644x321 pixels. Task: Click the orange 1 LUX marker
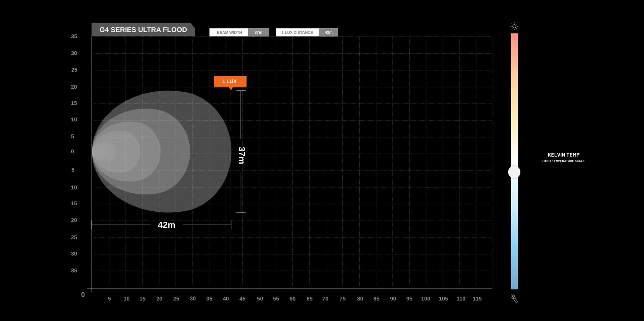(x=230, y=81)
